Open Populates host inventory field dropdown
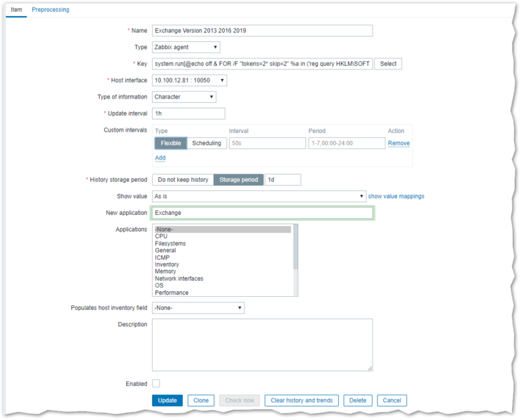 [x=197, y=308]
